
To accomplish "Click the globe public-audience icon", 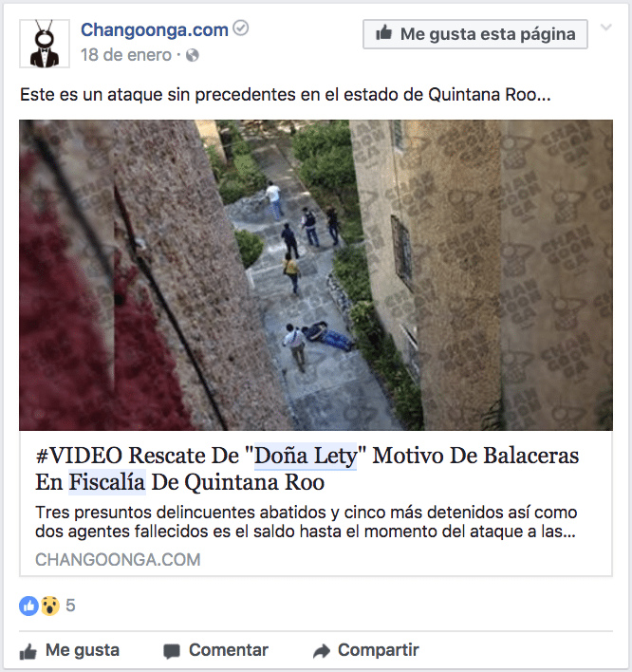I will point(193,55).
